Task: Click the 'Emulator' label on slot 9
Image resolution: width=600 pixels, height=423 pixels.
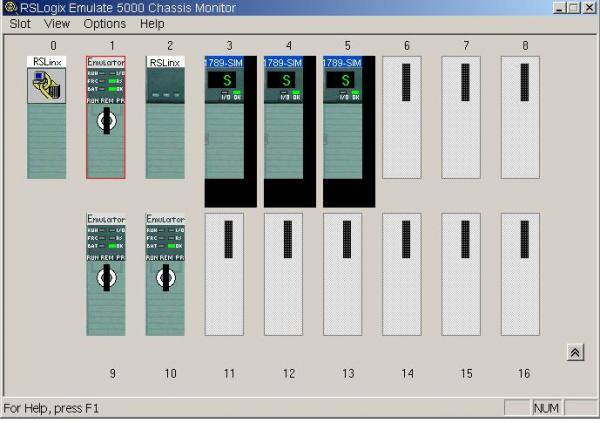Action: click(106, 219)
